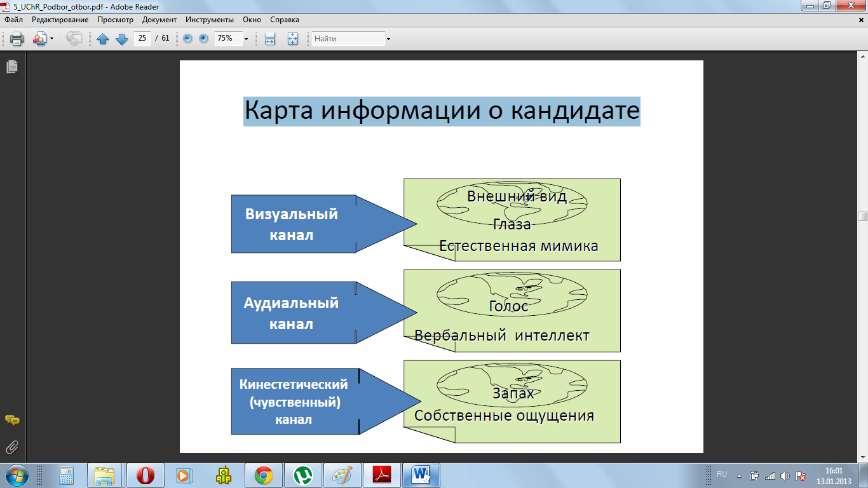Click the fit width scrolling icon

tap(269, 39)
